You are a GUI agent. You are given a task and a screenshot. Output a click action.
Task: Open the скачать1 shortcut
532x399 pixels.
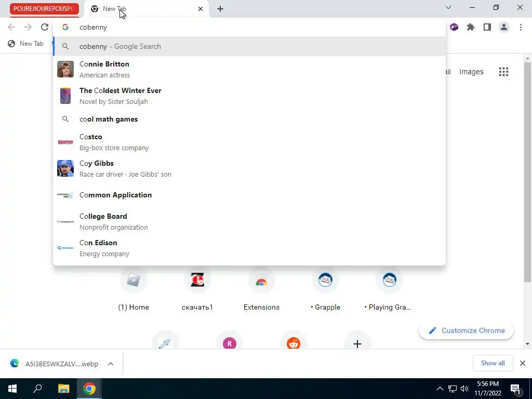click(197, 290)
